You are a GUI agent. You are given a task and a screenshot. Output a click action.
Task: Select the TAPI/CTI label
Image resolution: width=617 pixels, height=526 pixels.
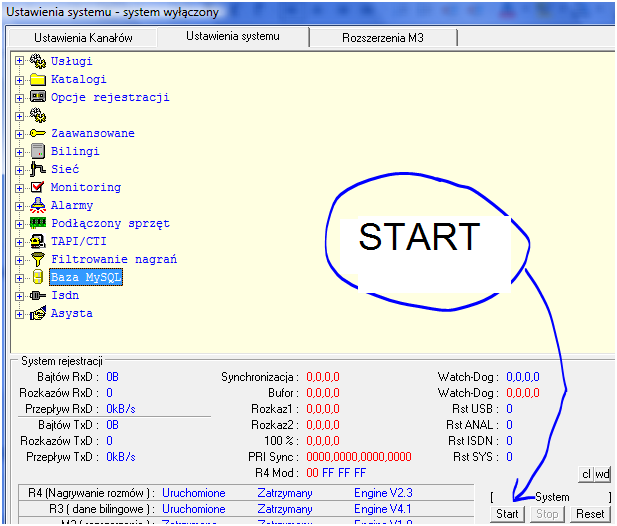click(78, 241)
